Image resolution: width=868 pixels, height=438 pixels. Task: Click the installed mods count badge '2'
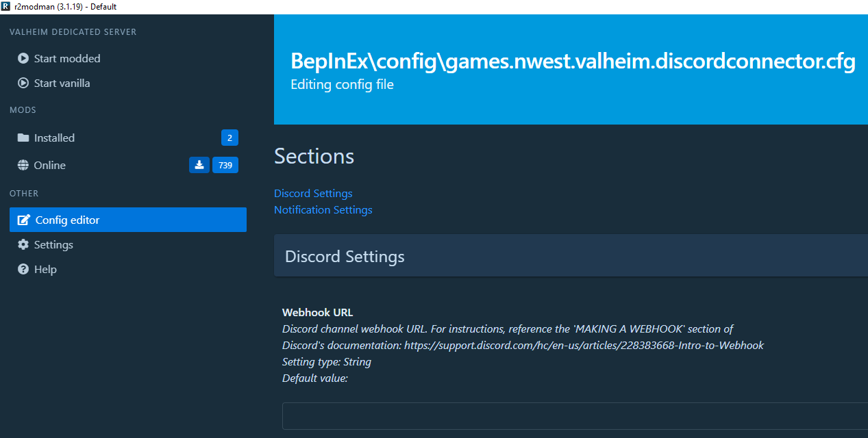click(x=230, y=138)
